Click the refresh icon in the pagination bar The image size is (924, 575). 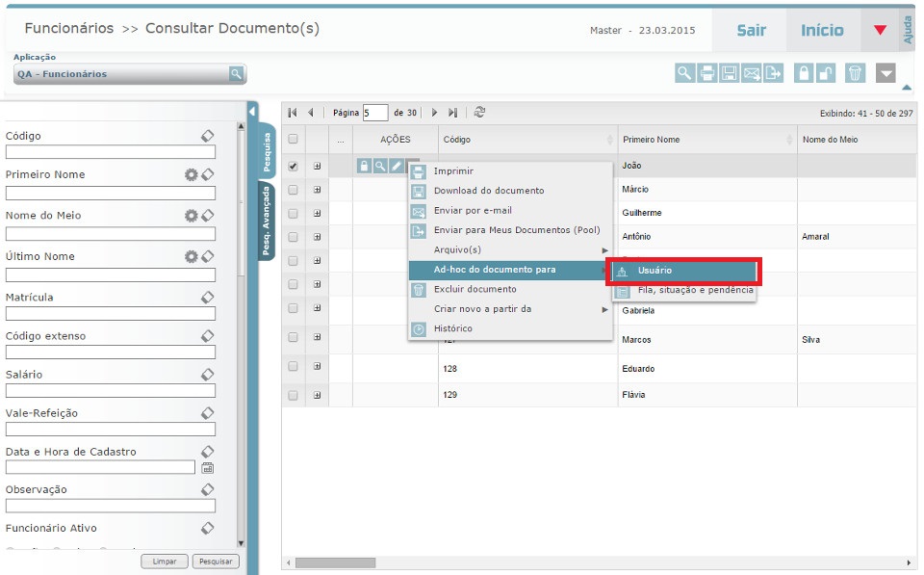(479, 113)
